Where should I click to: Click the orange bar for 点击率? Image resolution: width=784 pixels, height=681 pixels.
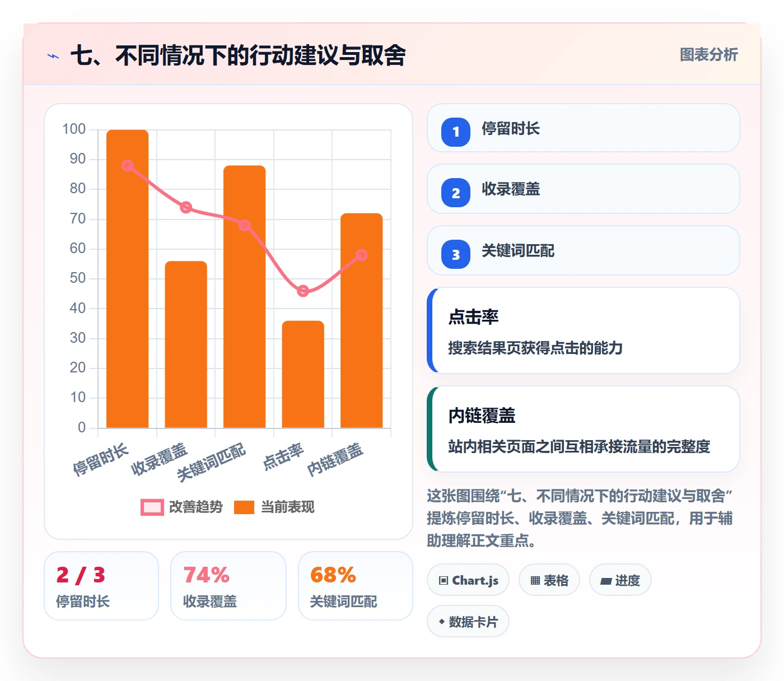tap(303, 374)
